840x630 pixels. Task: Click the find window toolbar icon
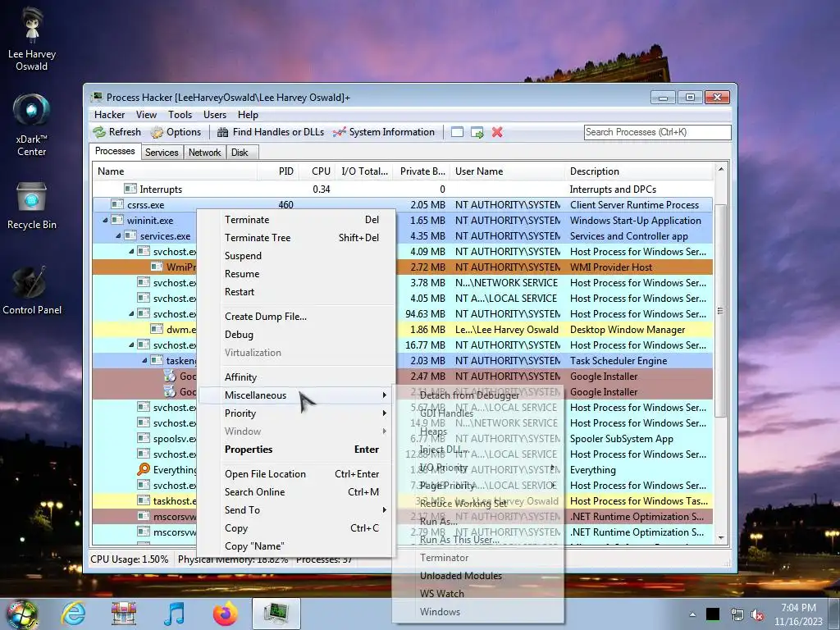click(457, 132)
